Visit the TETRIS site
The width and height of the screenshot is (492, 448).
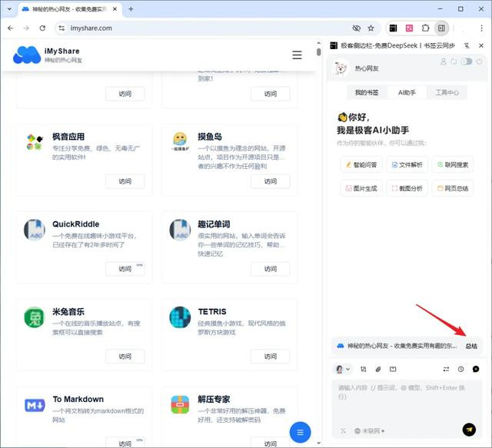(x=270, y=357)
